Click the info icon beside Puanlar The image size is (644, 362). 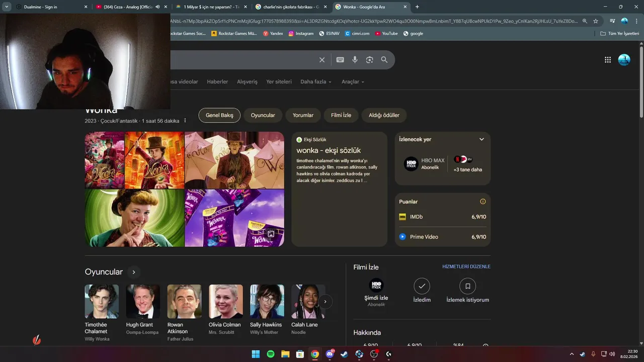[x=483, y=202]
